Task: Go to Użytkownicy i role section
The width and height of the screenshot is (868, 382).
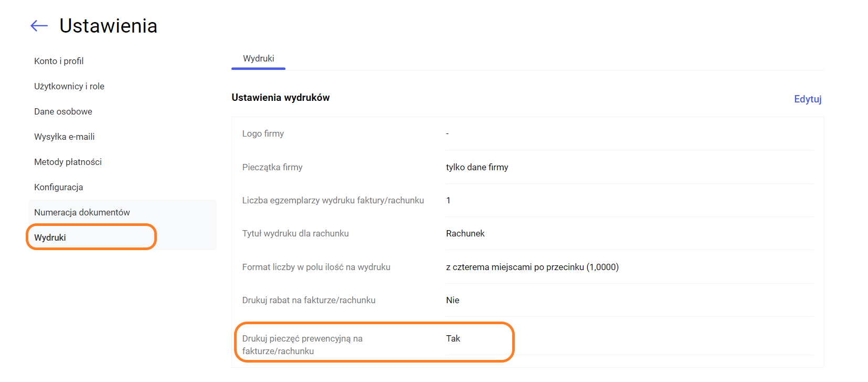Action: point(69,86)
